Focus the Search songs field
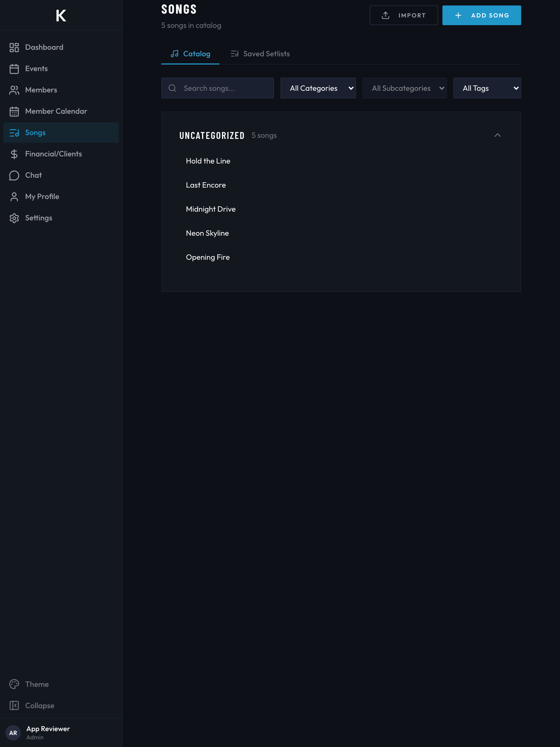 point(217,88)
